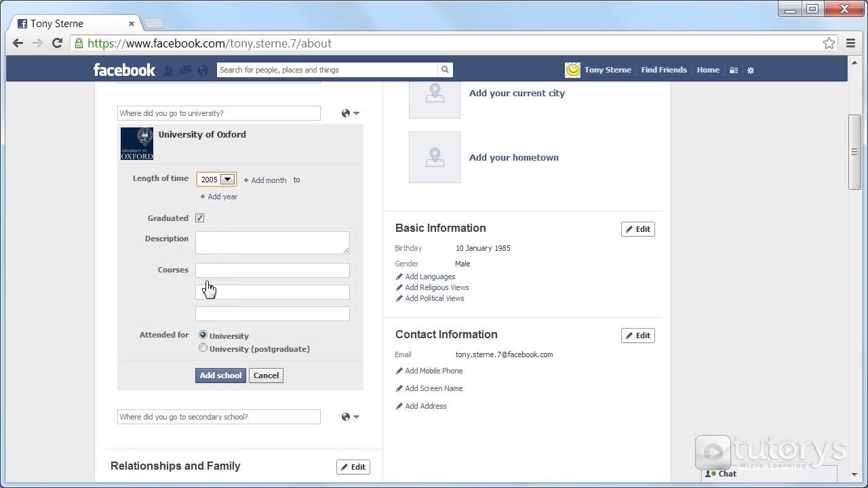Click the Chat icon in the bottom bar
This screenshot has width=868, height=488.
point(711,474)
